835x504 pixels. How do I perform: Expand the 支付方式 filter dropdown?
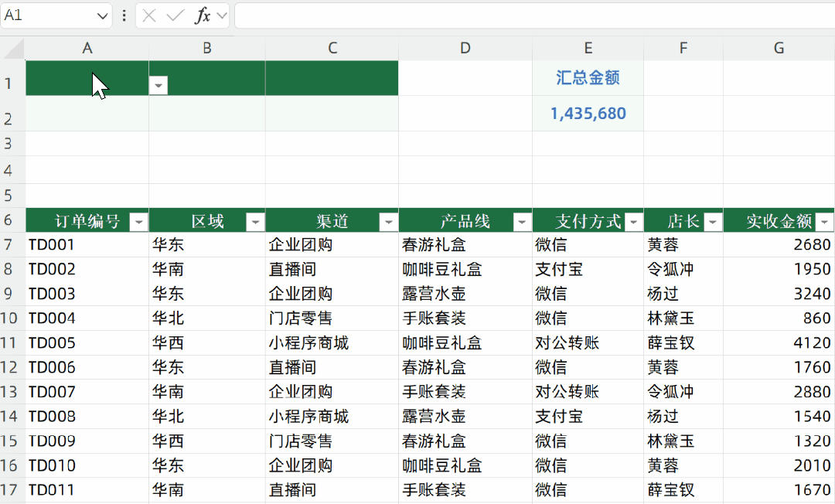coord(634,222)
